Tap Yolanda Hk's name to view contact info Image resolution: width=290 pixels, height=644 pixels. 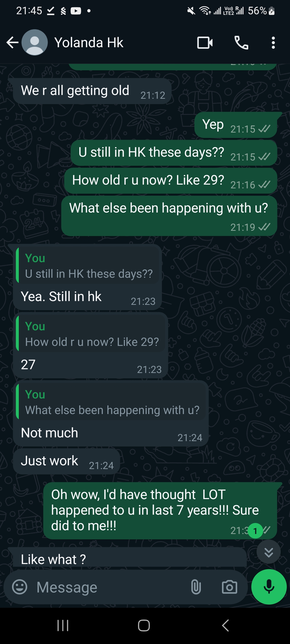click(89, 42)
